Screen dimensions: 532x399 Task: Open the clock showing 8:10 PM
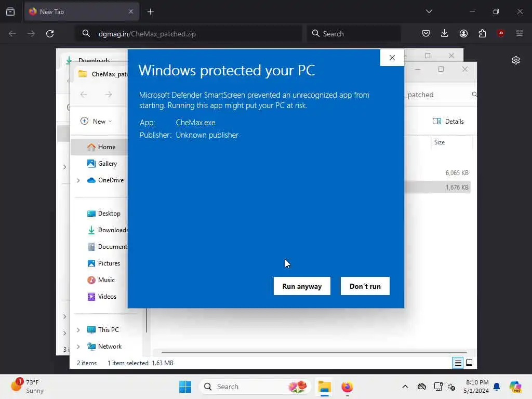tap(477, 387)
